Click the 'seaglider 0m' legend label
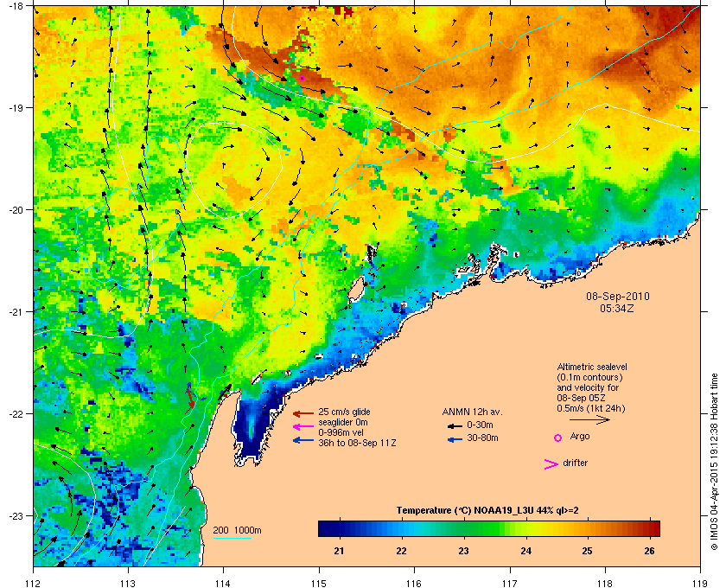This screenshot has width=726, height=588. (342, 423)
